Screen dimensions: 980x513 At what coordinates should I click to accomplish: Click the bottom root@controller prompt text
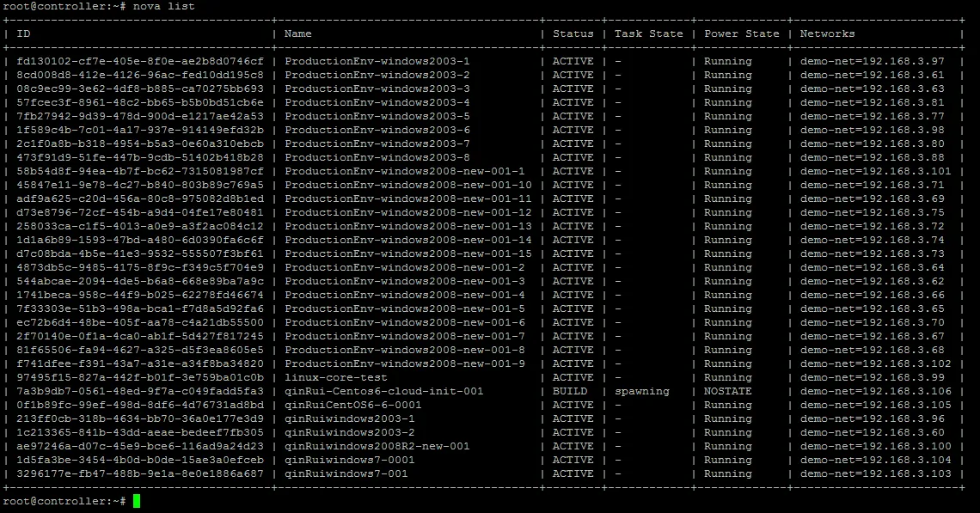click(x=64, y=501)
